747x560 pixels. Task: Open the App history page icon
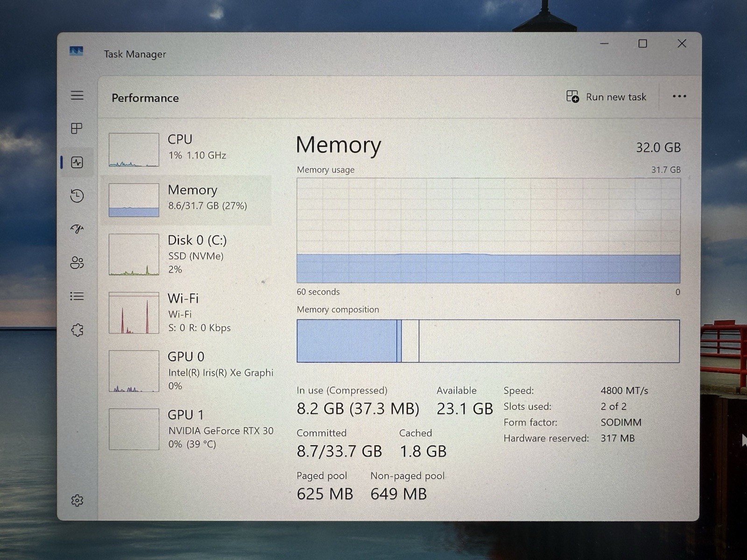pos(77,196)
